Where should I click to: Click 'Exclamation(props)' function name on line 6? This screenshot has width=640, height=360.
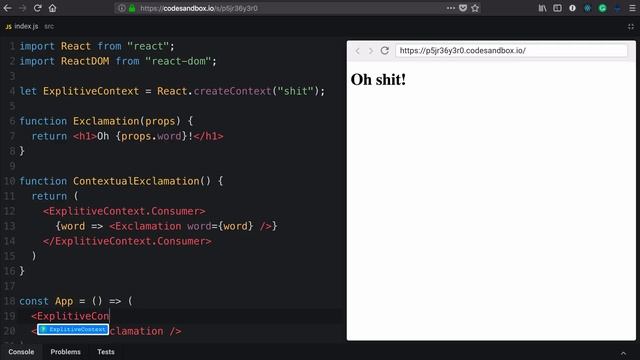[127, 121]
